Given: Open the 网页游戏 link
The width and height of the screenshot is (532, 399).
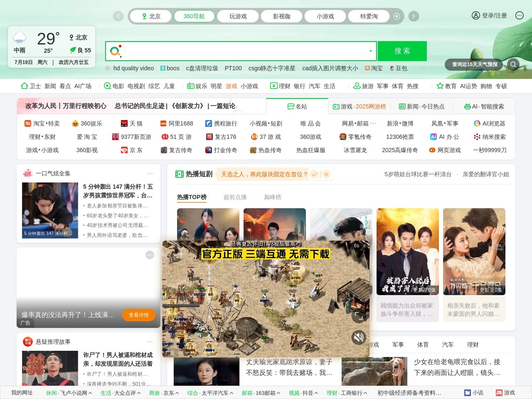Looking at the screenshot, I should click(x=445, y=150).
